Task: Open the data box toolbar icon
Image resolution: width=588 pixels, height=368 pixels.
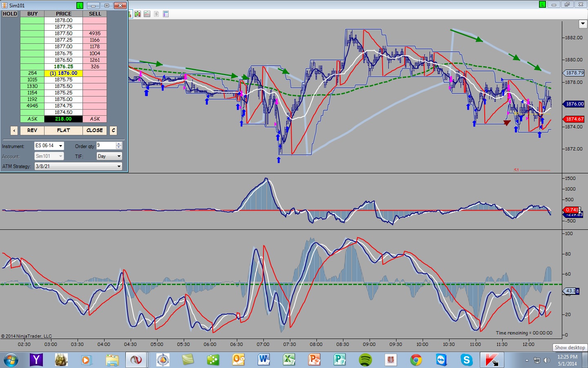Action: click(x=166, y=14)
